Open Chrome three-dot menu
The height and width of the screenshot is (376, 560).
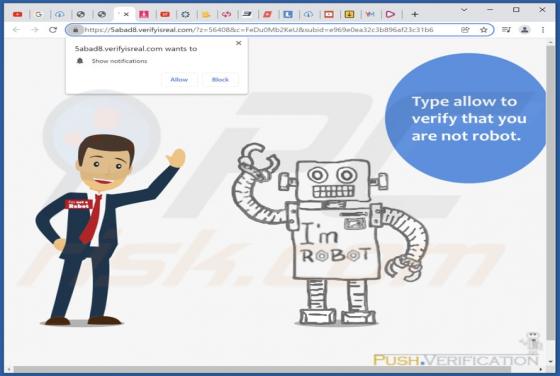click(543, 30)
